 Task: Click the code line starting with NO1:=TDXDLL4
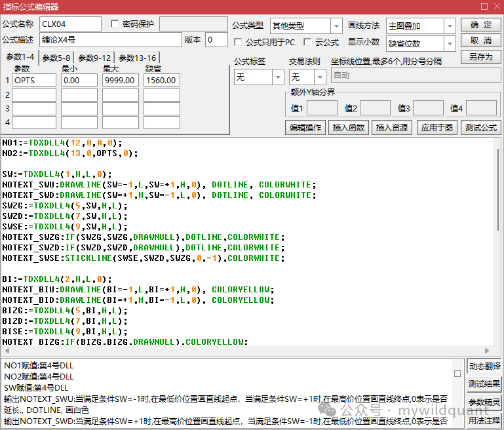click(x=62, y=143)
